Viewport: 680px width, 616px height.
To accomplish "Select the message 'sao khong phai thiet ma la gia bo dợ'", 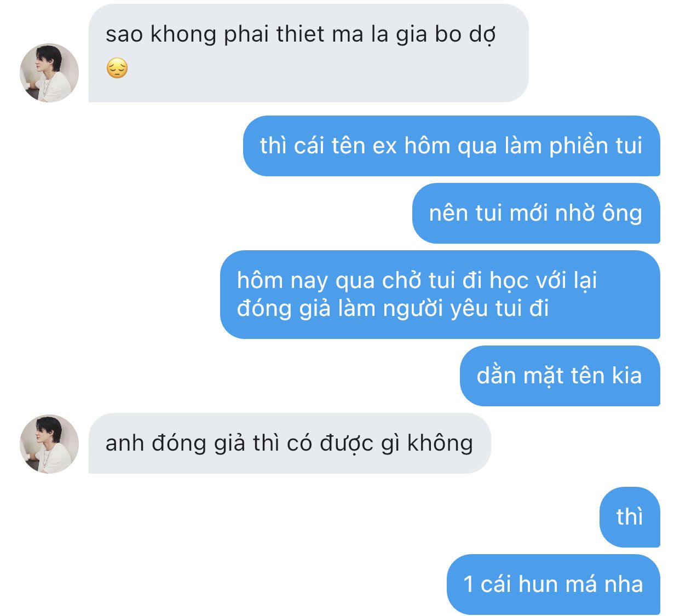I will 308,53.
